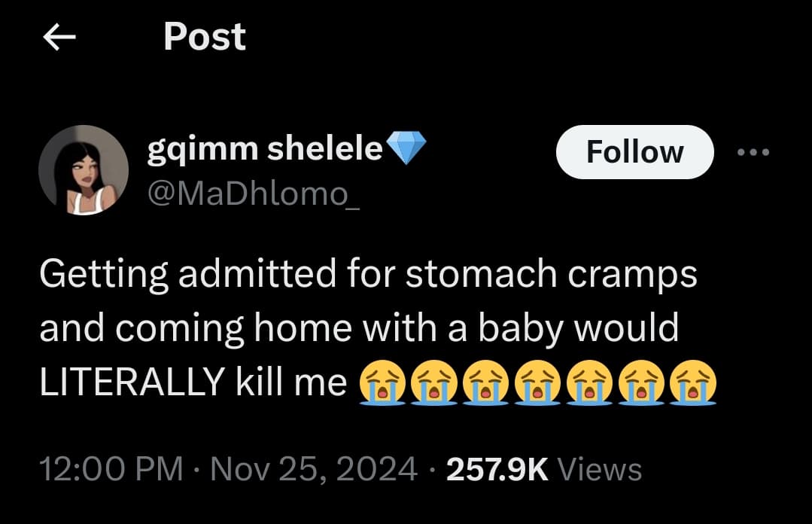Tap the 257.9K view count
812x524 pixels.
coord(497,469)
